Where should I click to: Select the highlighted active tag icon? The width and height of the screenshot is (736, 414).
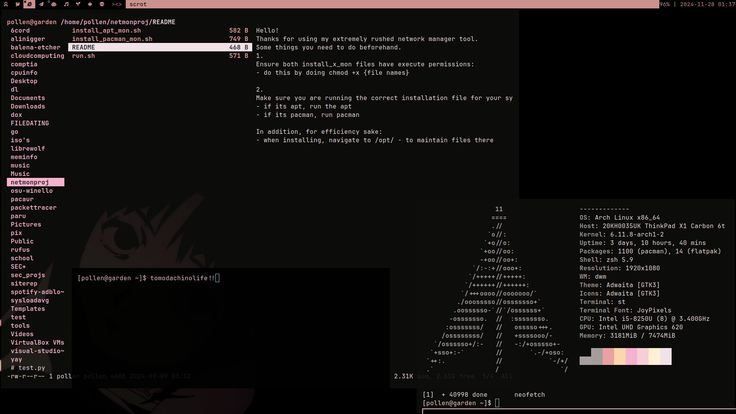[29, 4]
